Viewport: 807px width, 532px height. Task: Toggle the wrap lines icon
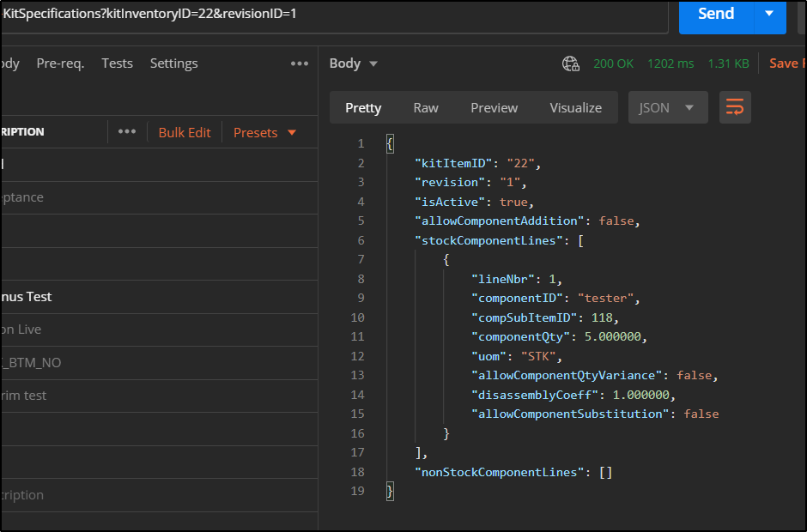point(735,107)
